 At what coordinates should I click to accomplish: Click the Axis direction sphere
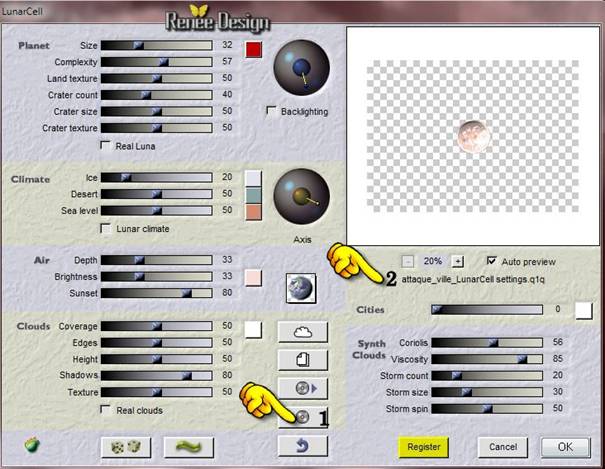(x=302, y=196)
